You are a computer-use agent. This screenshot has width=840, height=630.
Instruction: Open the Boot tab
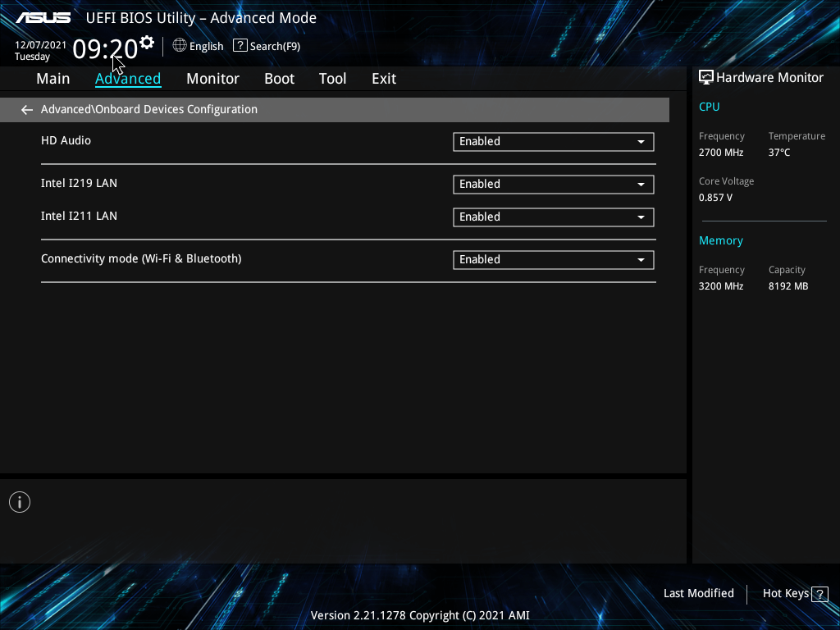tap(279, 79)
